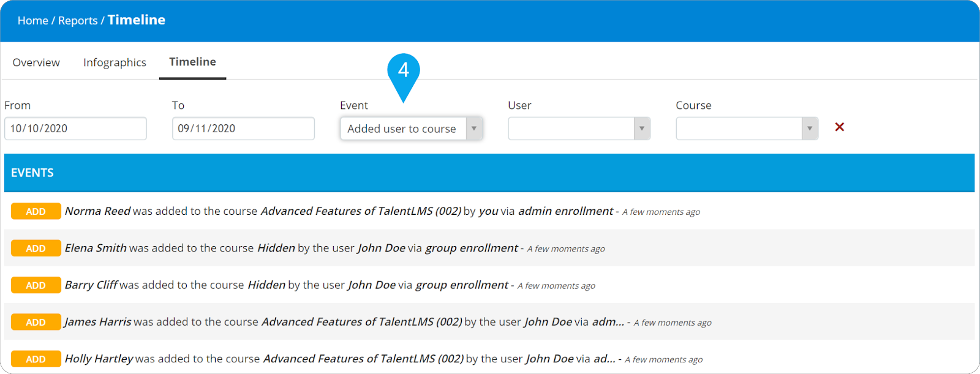Viewport: 980px width, 374px height.
Task: Click the red X clear filters icon
Action: coord(839,127)
